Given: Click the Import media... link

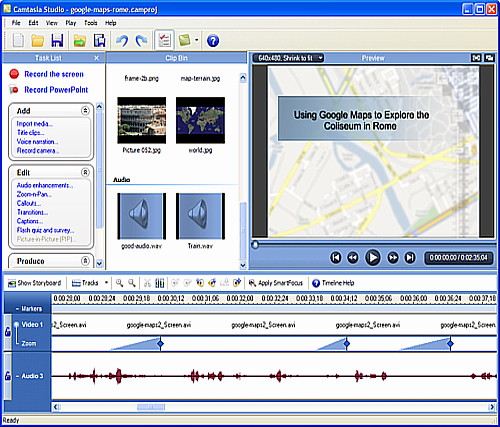Looking at the screenshot, I should pyautogui.click(x=35, y=124).
